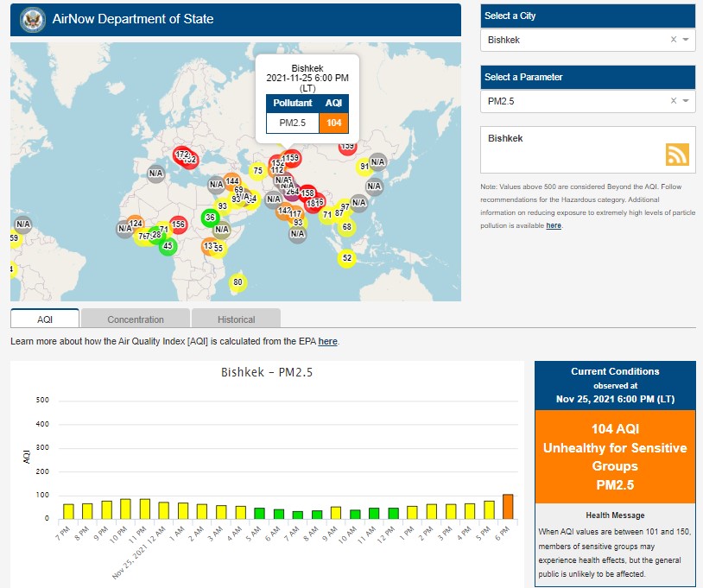The height and width of the screenshot is (588, 703).
Task: Clear the PM2.5 parameter selection with the X
Action: coord(674,101)
